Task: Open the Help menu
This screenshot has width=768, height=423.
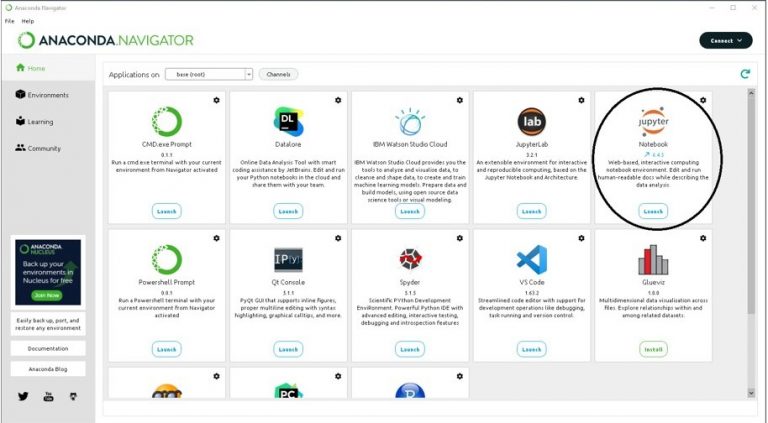Action: [x=27, y=20]
